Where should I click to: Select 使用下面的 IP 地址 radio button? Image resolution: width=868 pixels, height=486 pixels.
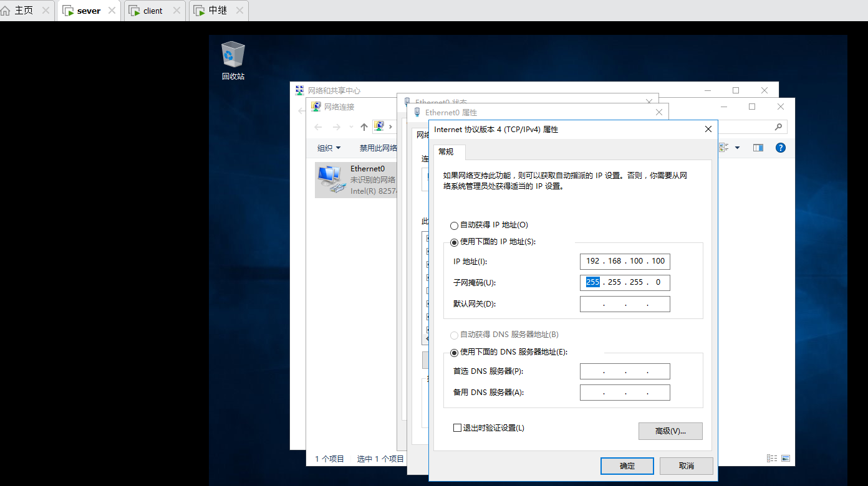pyautogui.click(x=454, y=242)
